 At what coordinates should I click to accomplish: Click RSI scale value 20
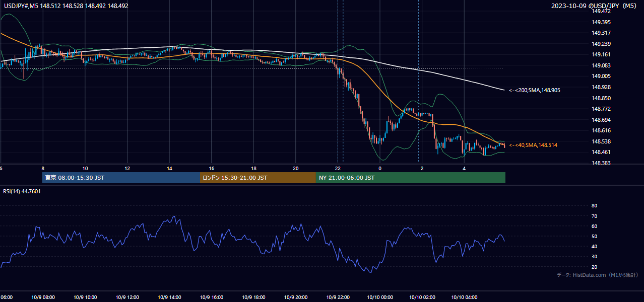(x=594, y=267)
